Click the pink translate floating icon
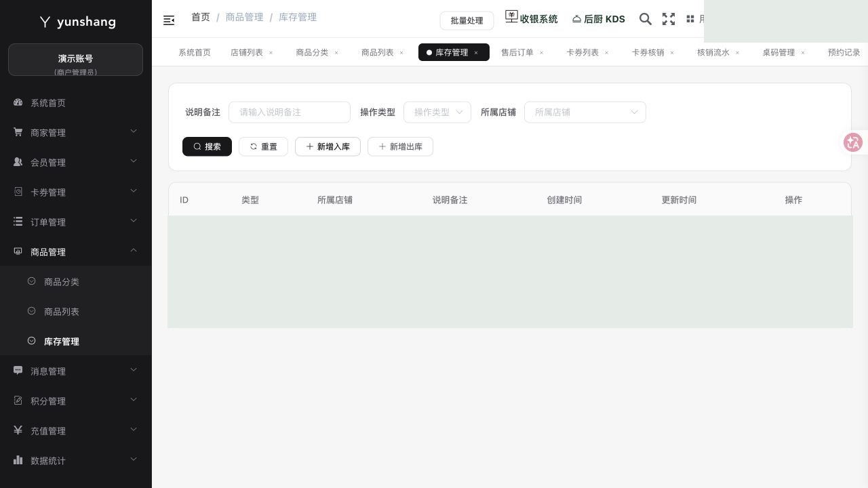Screen dimensions: 868x488 click(x=852, y=142)
